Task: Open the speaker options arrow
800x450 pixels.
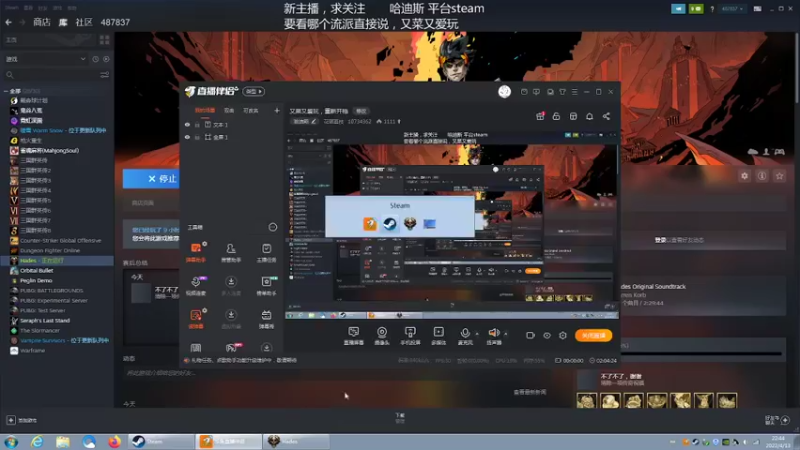Action: coord(506,334)
